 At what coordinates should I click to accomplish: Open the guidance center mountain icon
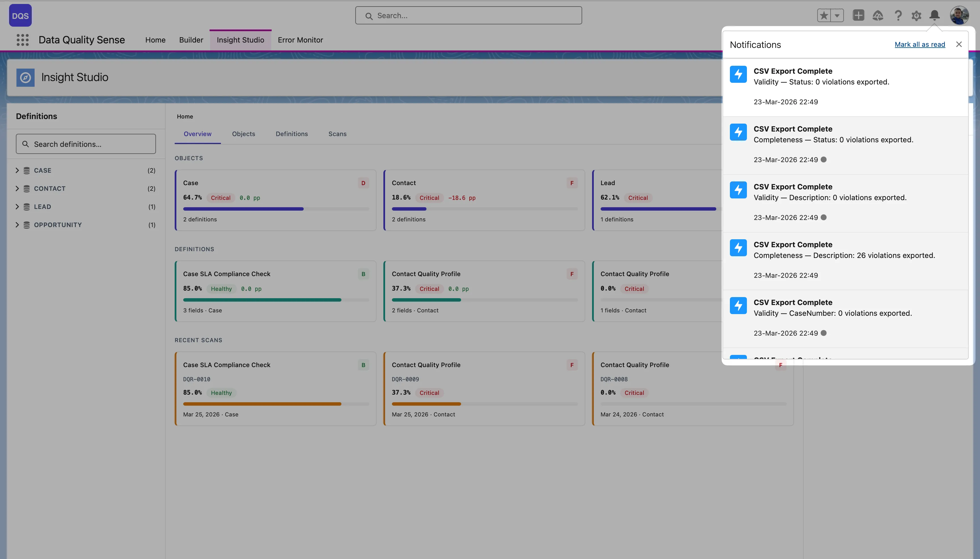click(x=878, y=15)
